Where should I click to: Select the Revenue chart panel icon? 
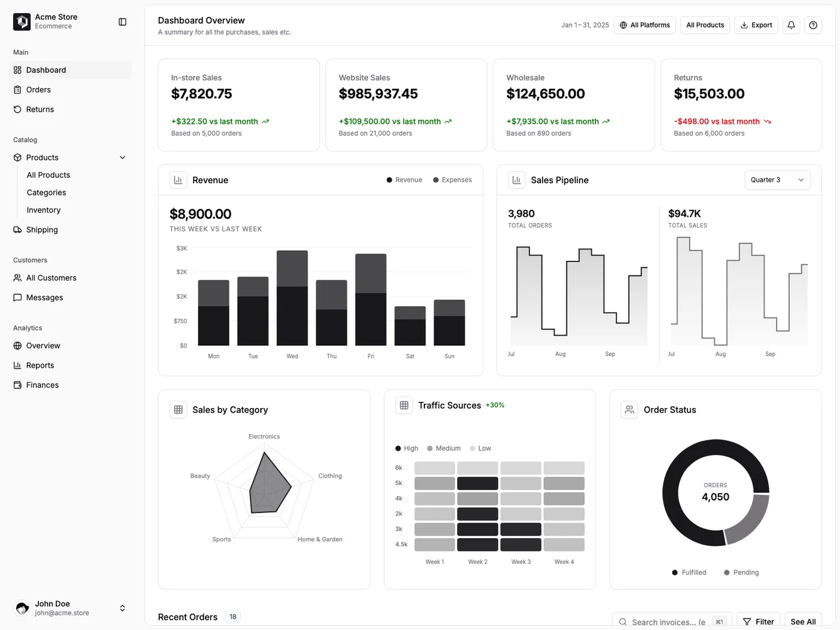(178, 180)
